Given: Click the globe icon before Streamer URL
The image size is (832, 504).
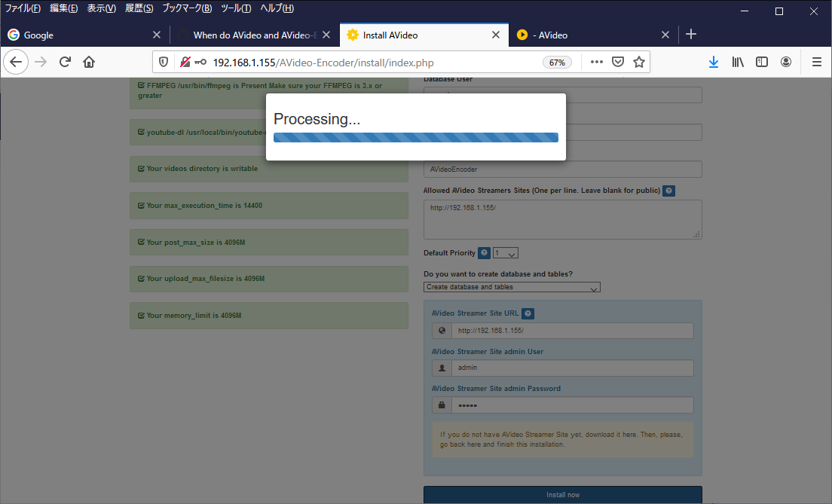Looking at the screenshot, I should click(442, 331).
